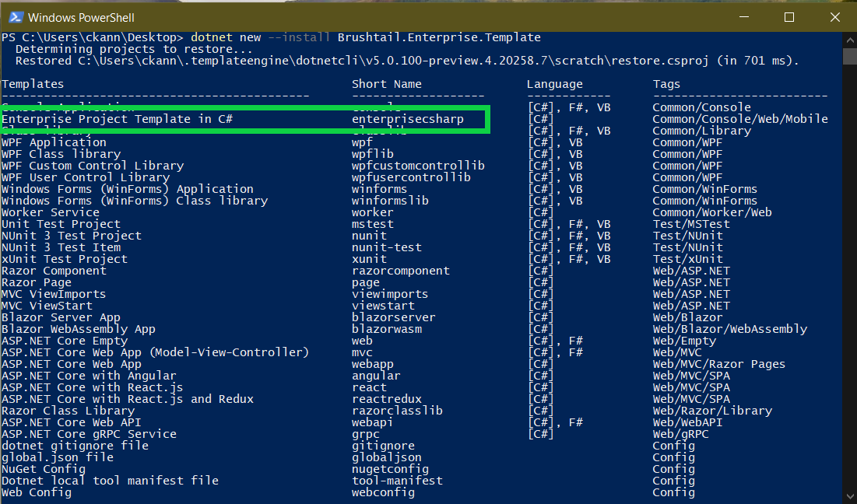Click the 'Worker Service' template name

[x=51, y=212]
